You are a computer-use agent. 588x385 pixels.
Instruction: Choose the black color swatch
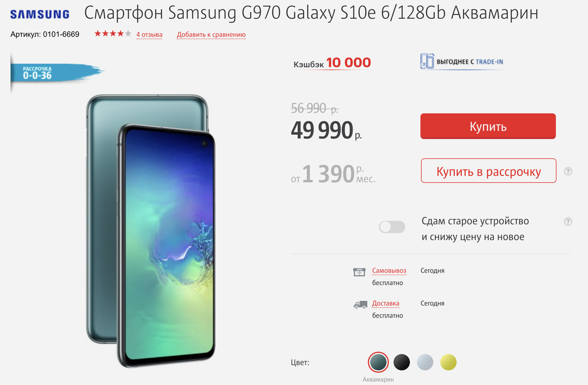pos(402,362)
